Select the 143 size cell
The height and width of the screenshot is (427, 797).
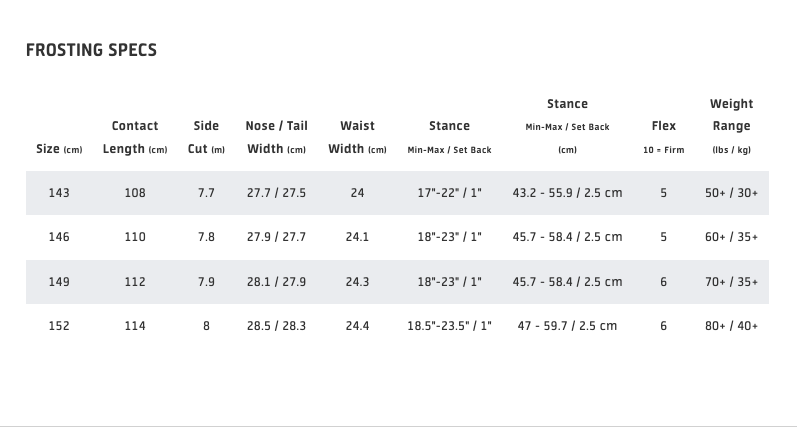59,193
